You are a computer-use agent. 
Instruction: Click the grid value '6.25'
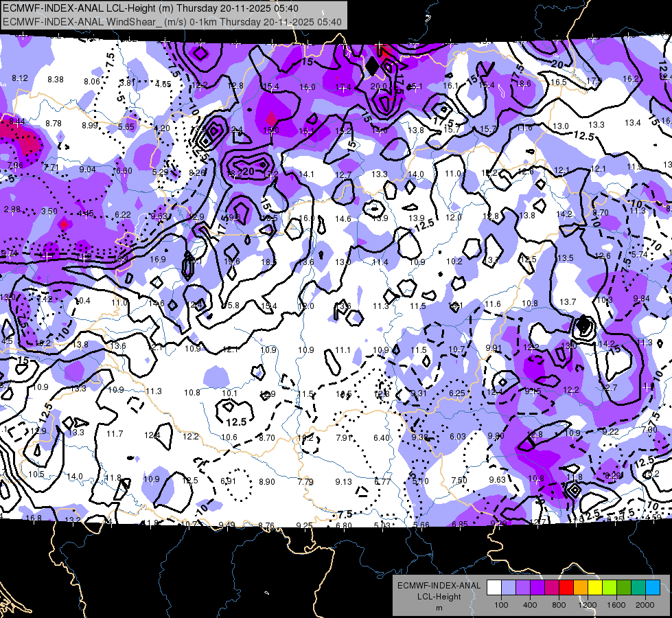457,393
